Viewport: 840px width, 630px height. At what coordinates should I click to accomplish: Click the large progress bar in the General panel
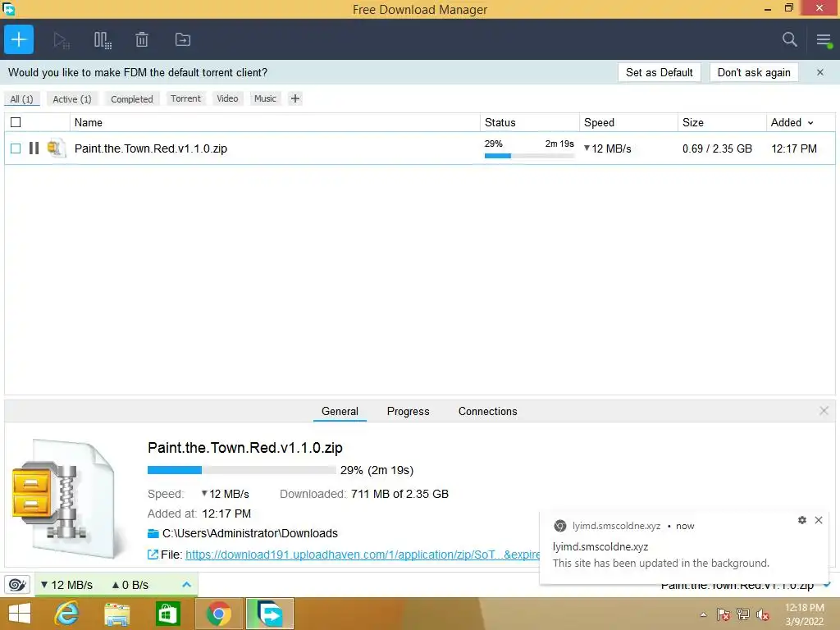(242, 470)
